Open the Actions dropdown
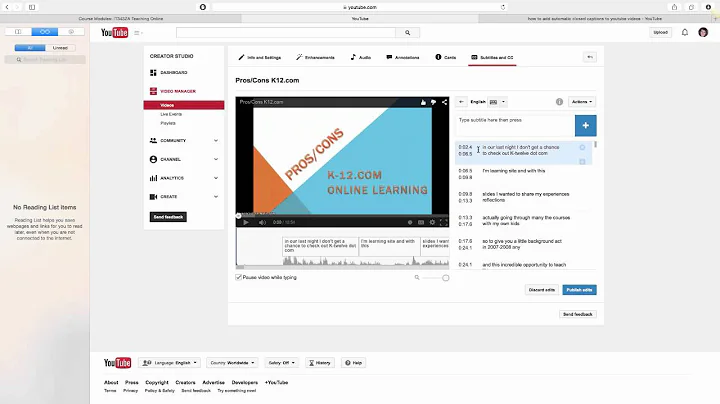Screen dimensions: 720x404 pos(582,101)
